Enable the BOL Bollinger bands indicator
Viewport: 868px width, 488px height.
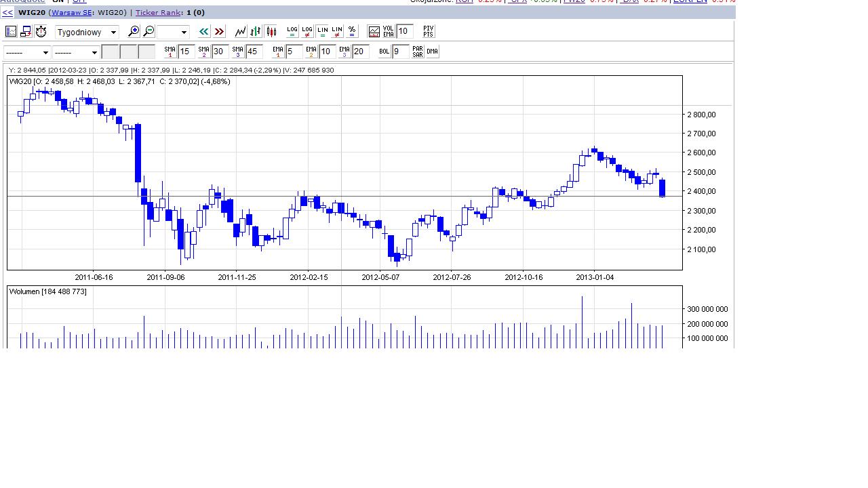point(384,52)
